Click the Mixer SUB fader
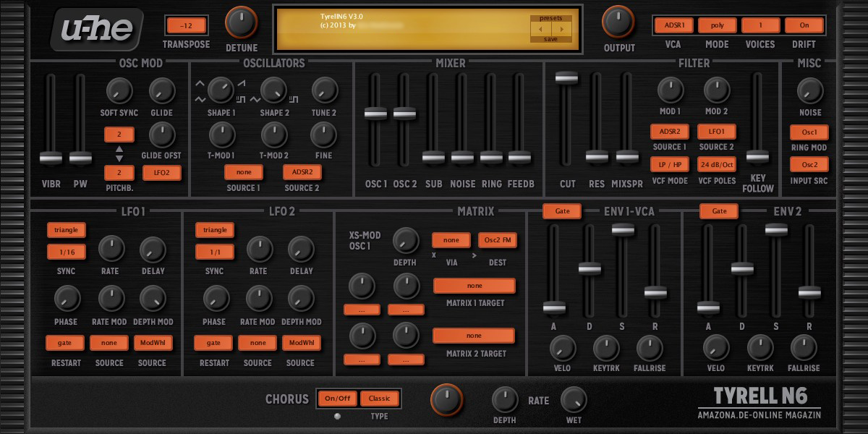Viewport: 868px width, 434px height. 433,156
